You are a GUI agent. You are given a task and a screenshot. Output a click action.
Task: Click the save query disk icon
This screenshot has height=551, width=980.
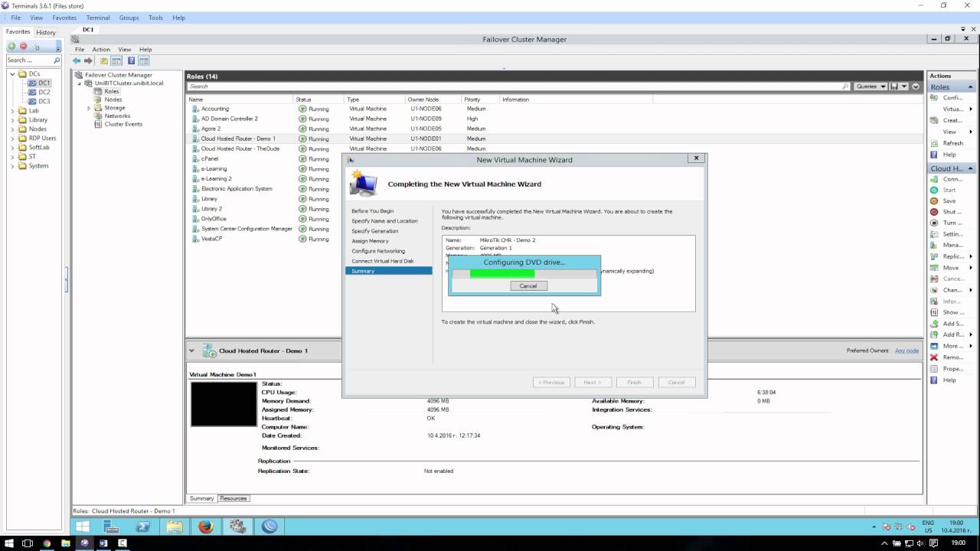click(894, 86)
